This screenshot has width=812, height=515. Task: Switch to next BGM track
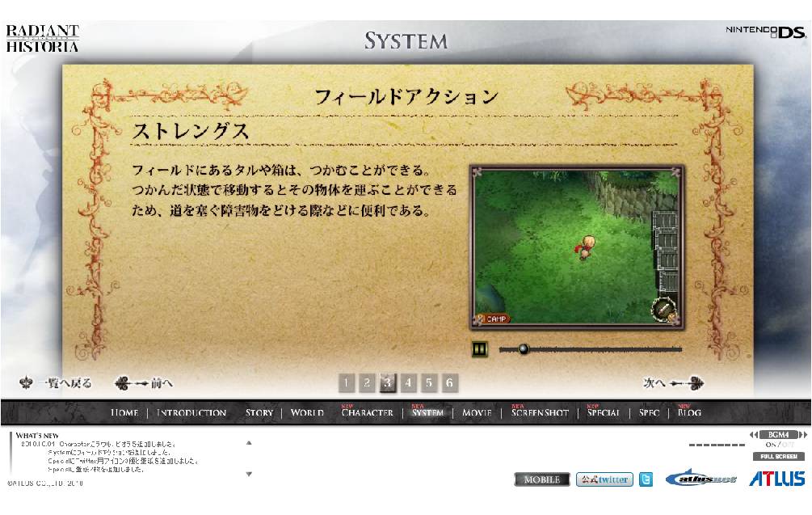(x=802, y=435)
